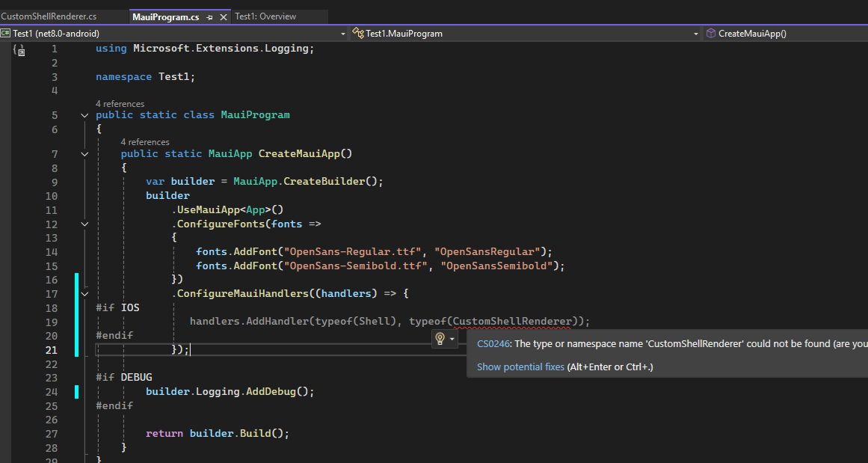Click the '#if DEBUG' directive text
The image size is (868, 463).
pos(124,377)
